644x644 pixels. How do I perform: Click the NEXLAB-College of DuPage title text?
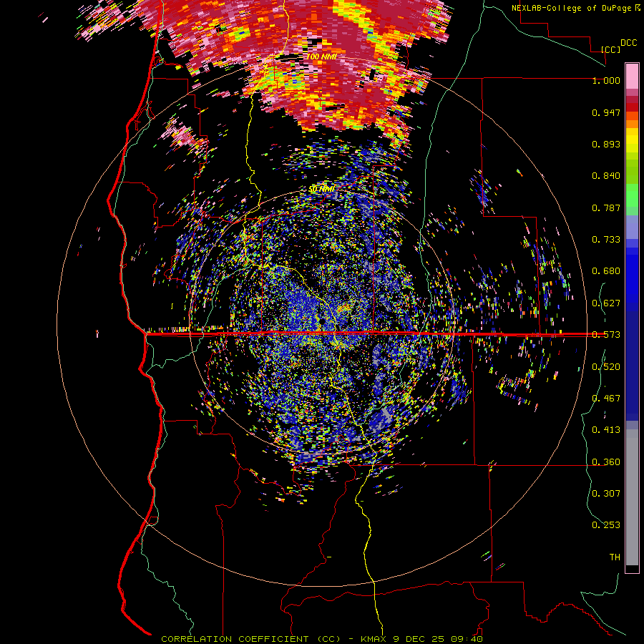coord(575,8)
